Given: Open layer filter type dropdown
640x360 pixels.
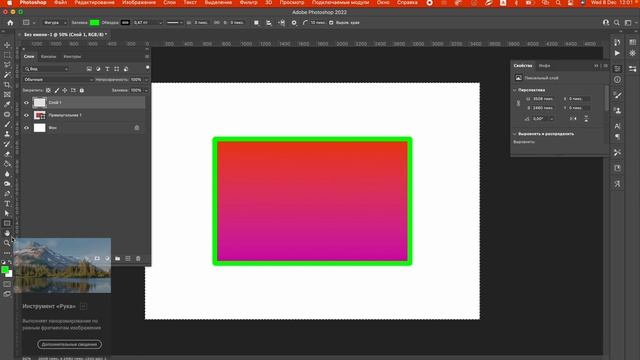Looking at the screenshot, I should 46,69.
